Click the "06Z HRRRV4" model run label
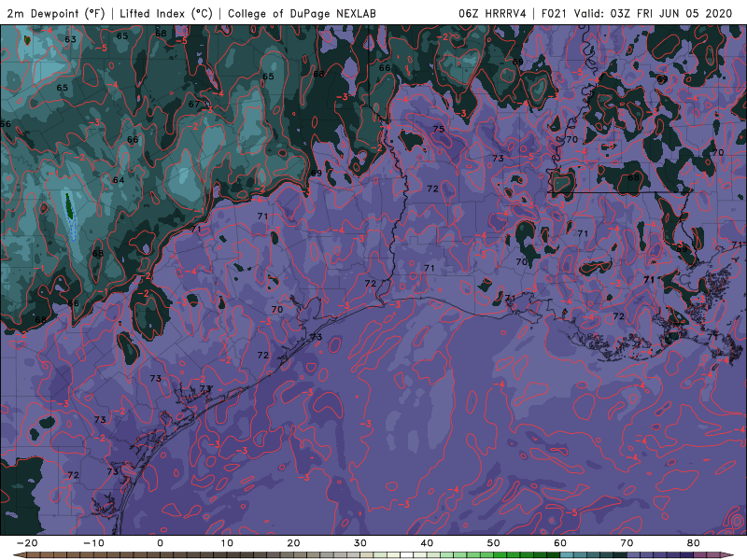747x560 pixels. pyautogui.click(x=492, y=13)
